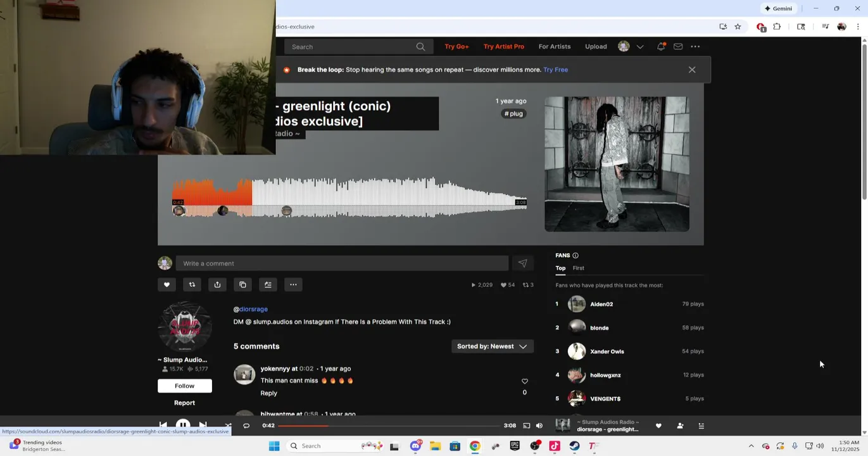Open Steam from the taskbar
This screenshot has height=456, width=868.
574,446
